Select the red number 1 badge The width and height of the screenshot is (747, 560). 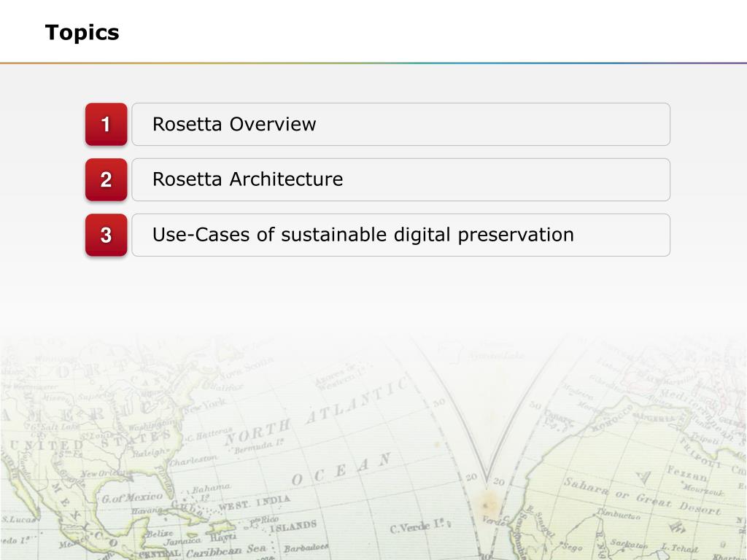[107, 124]
